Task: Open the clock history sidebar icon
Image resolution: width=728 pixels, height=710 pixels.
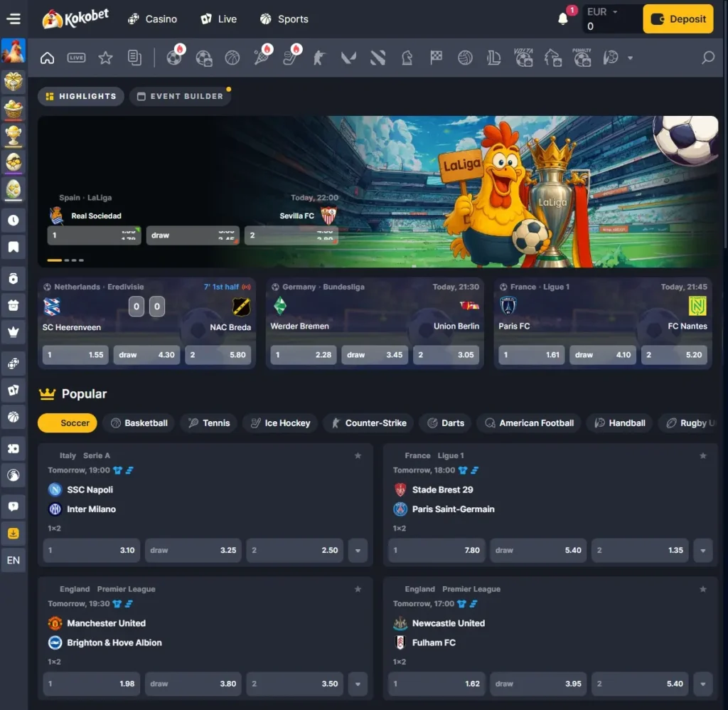Action: point(13,221)
